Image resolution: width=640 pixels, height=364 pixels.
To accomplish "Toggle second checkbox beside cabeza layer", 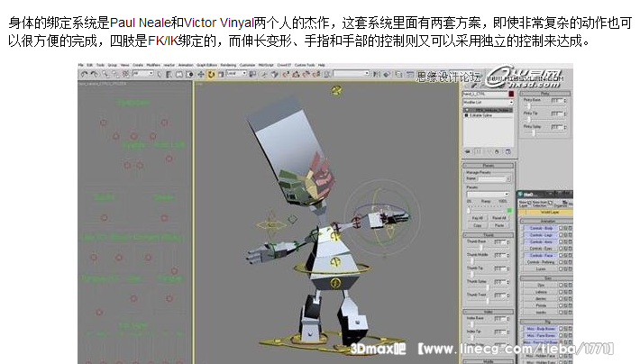I will pyautogui.click(x=565, y=292).
